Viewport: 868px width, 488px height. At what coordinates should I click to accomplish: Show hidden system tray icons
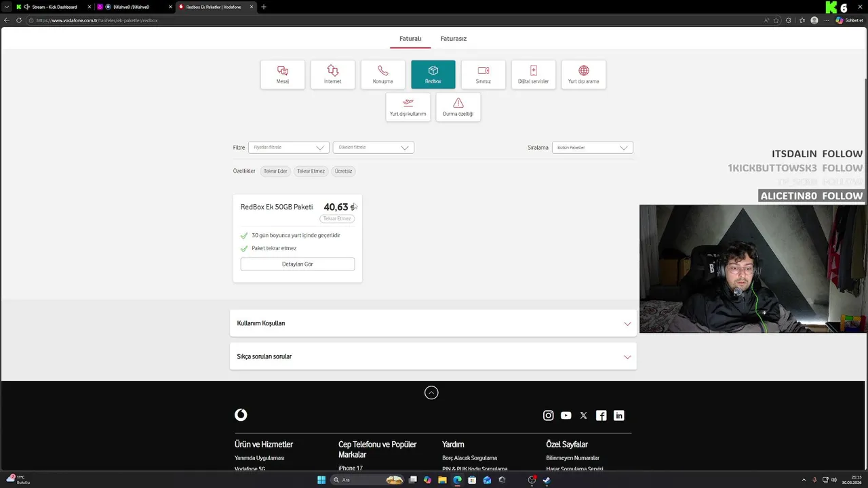point(804,480)
